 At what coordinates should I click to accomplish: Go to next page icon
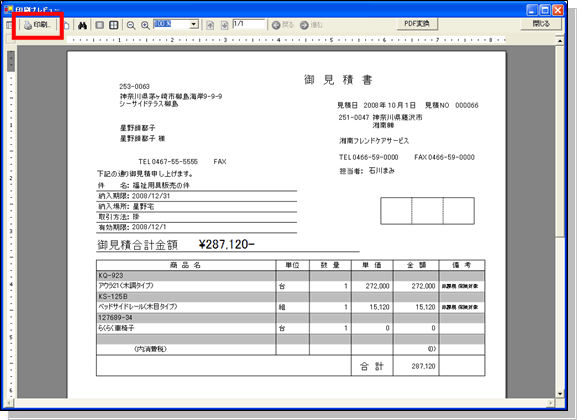[224, 25]
